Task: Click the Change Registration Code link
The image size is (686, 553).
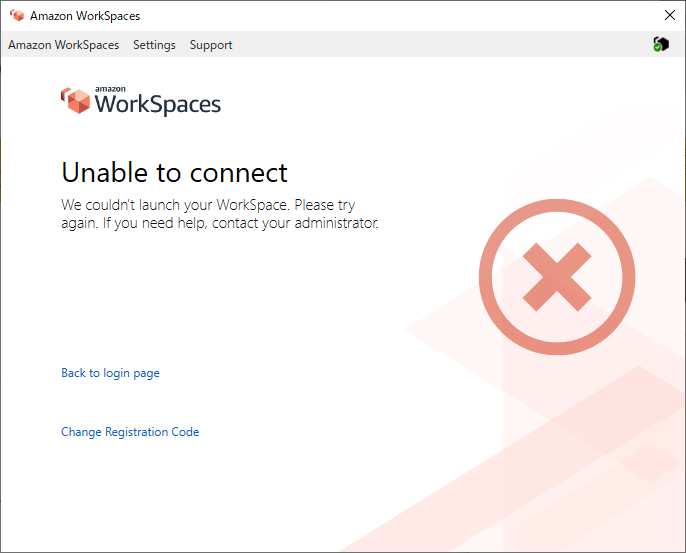Action: [130, 432]
